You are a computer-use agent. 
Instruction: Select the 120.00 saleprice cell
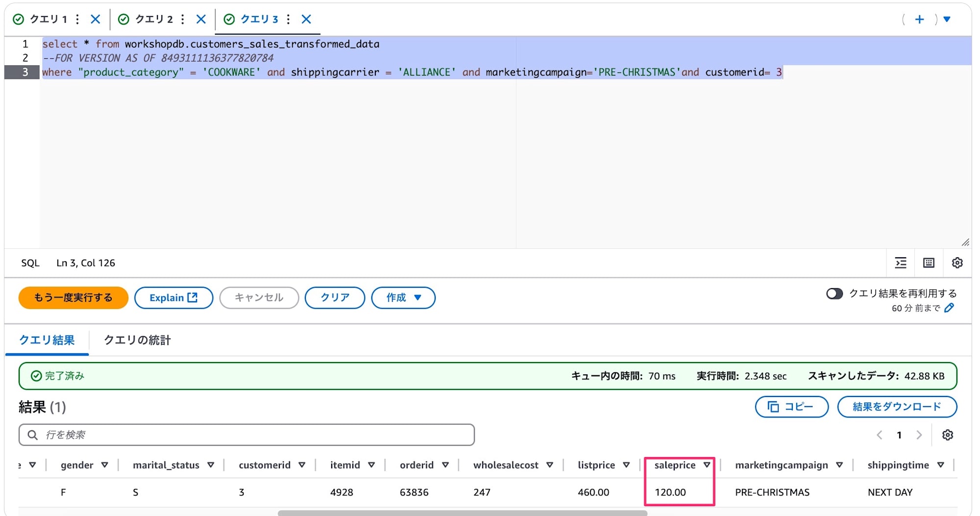click(x=670, y=492)
